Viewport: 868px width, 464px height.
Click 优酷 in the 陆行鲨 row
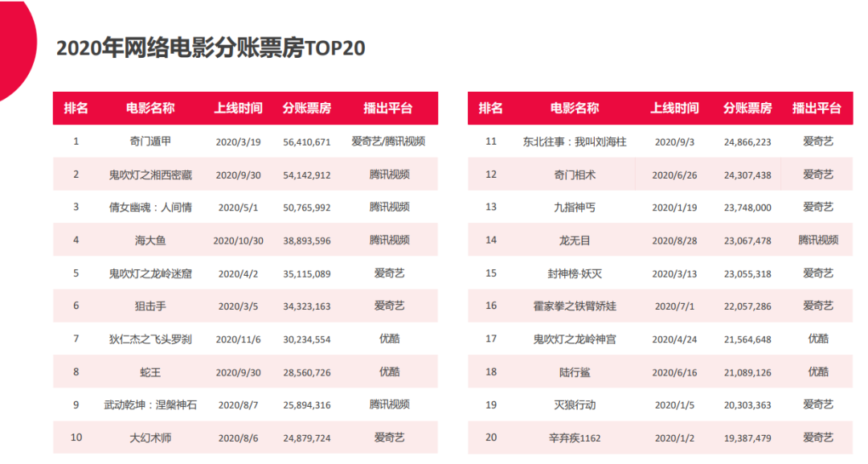coord(818,372)
